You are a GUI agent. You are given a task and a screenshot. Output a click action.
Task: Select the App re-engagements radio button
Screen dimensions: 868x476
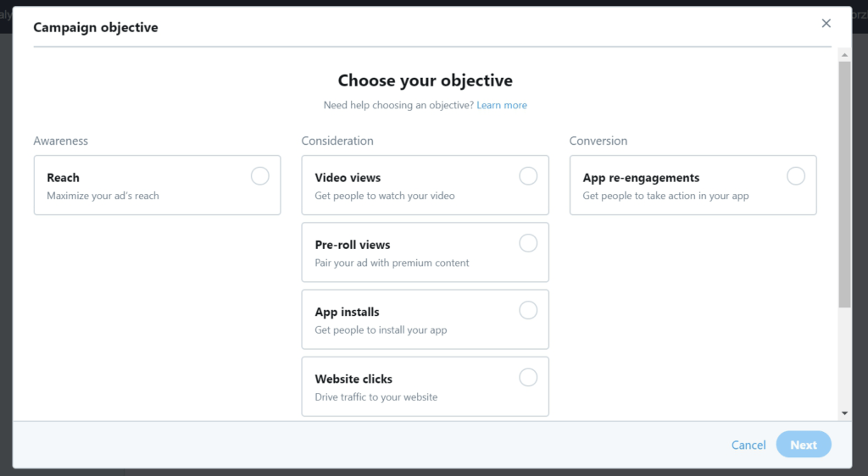point(796,176)
